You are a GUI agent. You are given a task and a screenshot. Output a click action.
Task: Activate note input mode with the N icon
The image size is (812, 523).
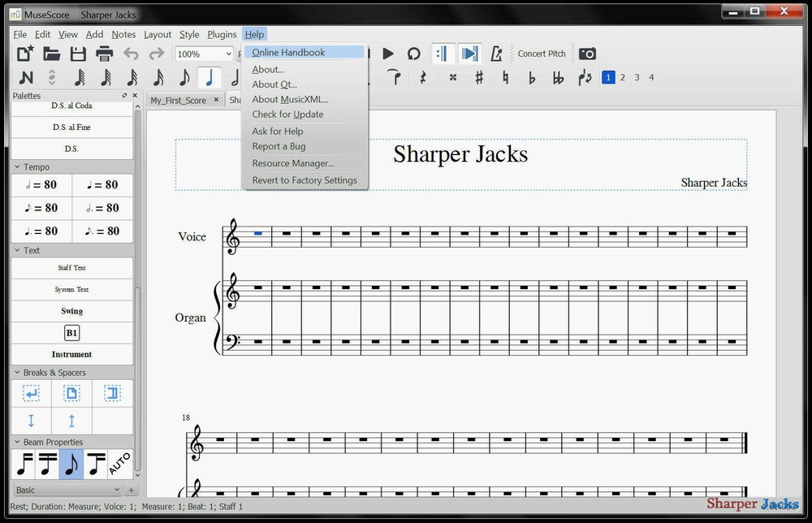pos(26,77)
